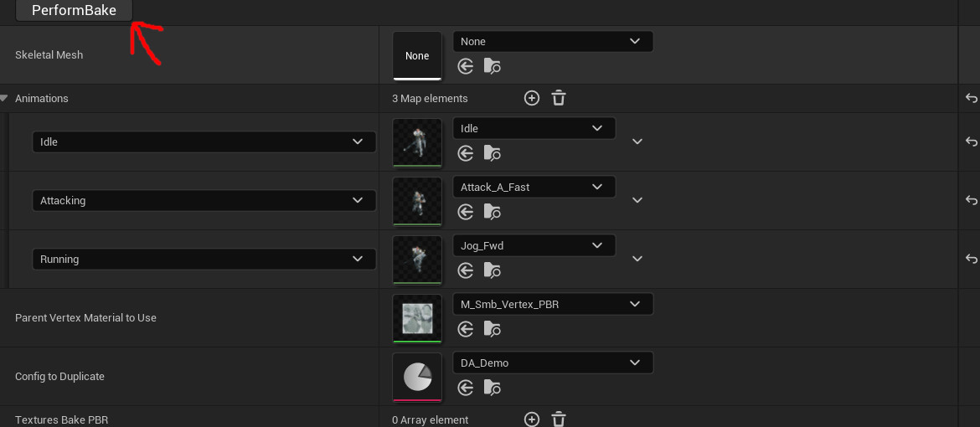Collapse the Animations section

tap(5, 98)
